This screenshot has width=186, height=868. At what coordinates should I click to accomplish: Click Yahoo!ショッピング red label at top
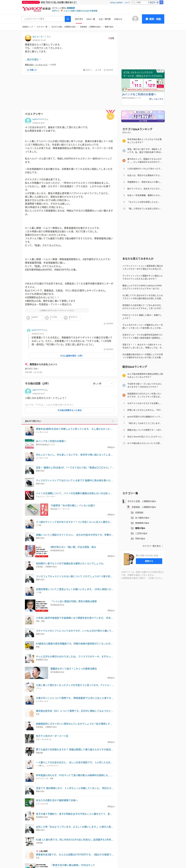coord(31,2)
